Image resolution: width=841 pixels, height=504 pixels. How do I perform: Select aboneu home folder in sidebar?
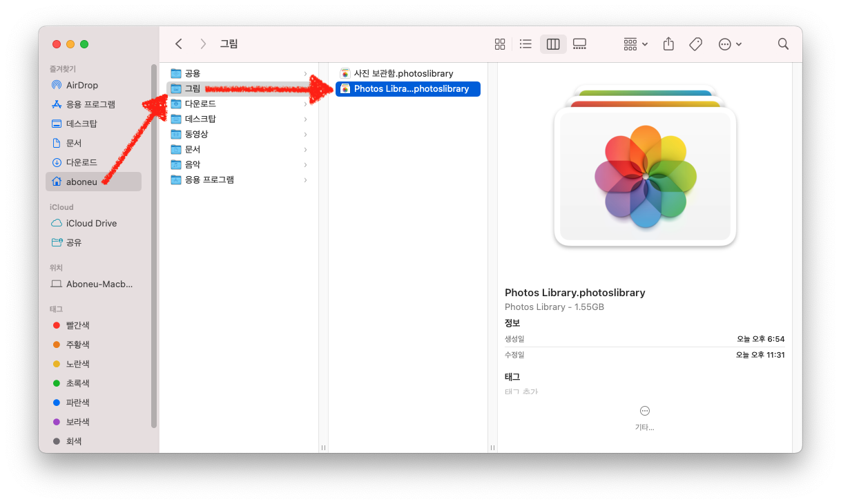93,182
